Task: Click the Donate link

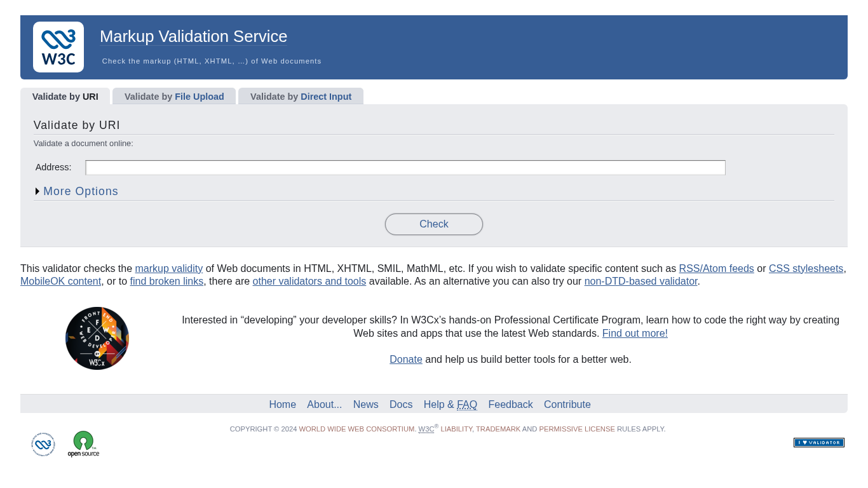Action: (405, 360)
